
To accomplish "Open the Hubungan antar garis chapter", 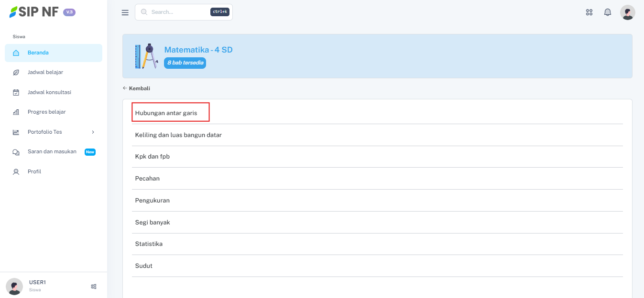I will tap(166, 113).
